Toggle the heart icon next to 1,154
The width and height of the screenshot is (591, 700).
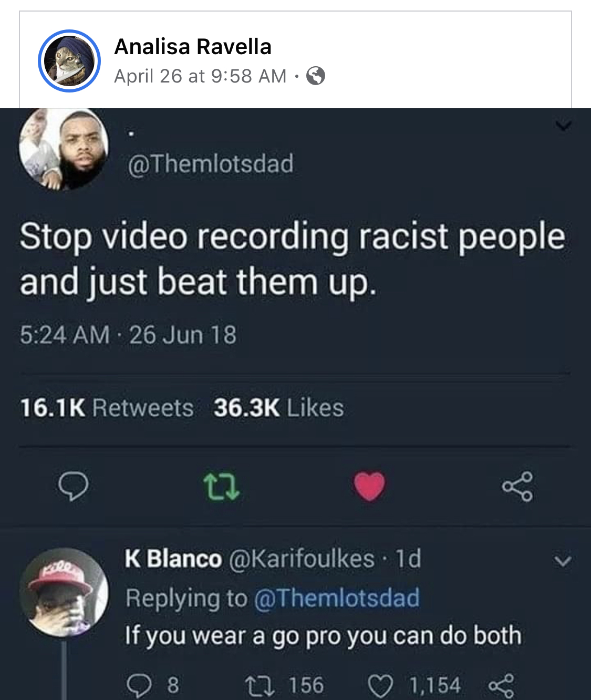point(380,686)
